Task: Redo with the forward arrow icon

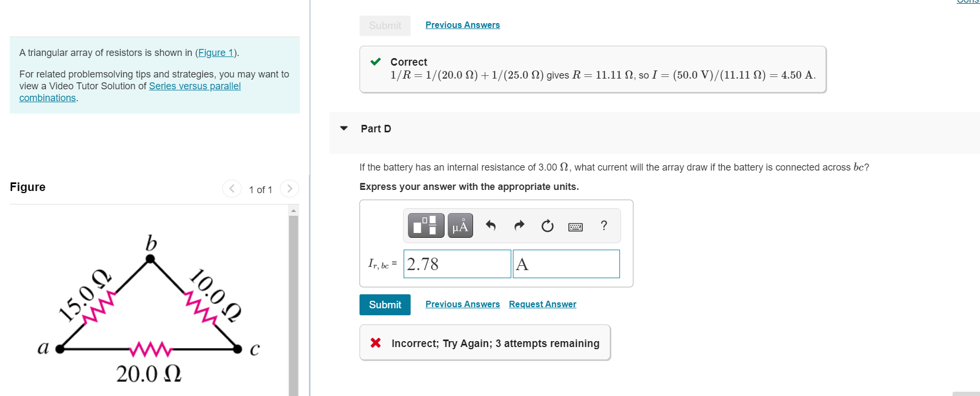Action: tap(518, 226)
